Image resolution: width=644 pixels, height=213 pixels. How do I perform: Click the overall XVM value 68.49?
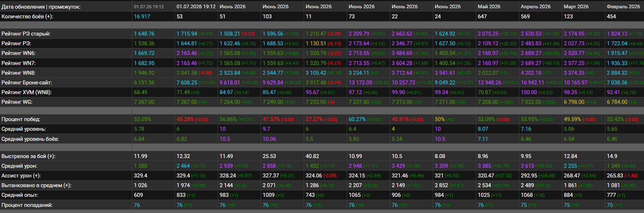pos(141,92)
